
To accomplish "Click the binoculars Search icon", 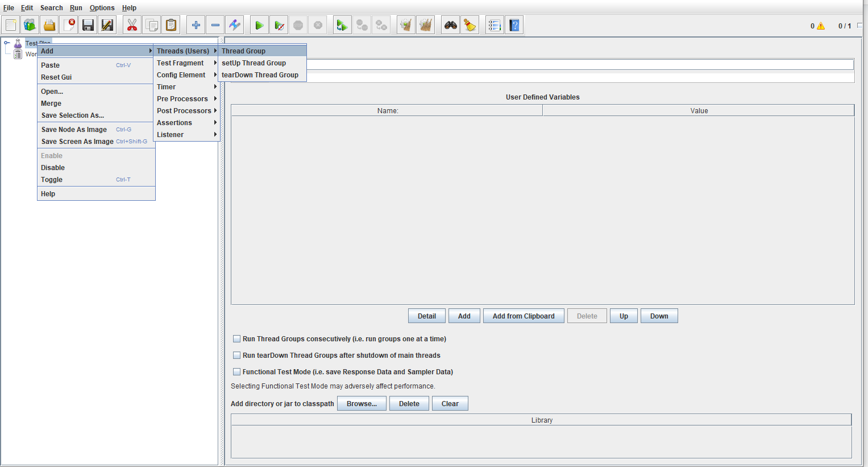I will pyautogui.click(x=450, y=25).
